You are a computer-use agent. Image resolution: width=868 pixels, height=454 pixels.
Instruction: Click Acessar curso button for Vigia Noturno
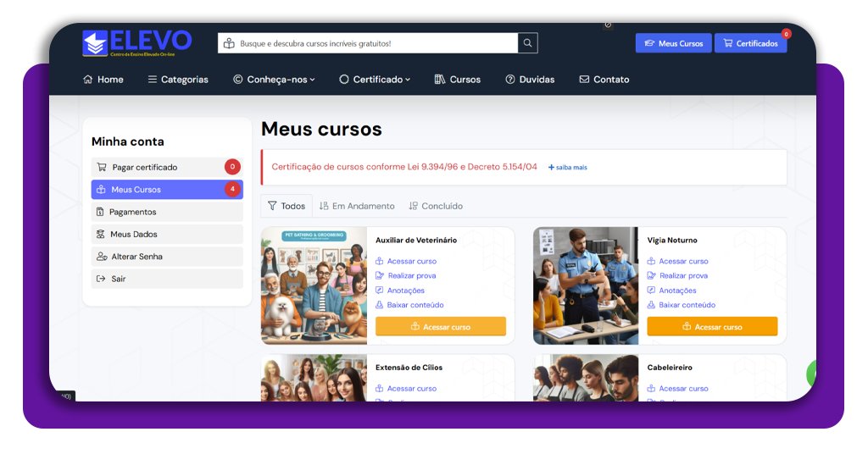712,327
